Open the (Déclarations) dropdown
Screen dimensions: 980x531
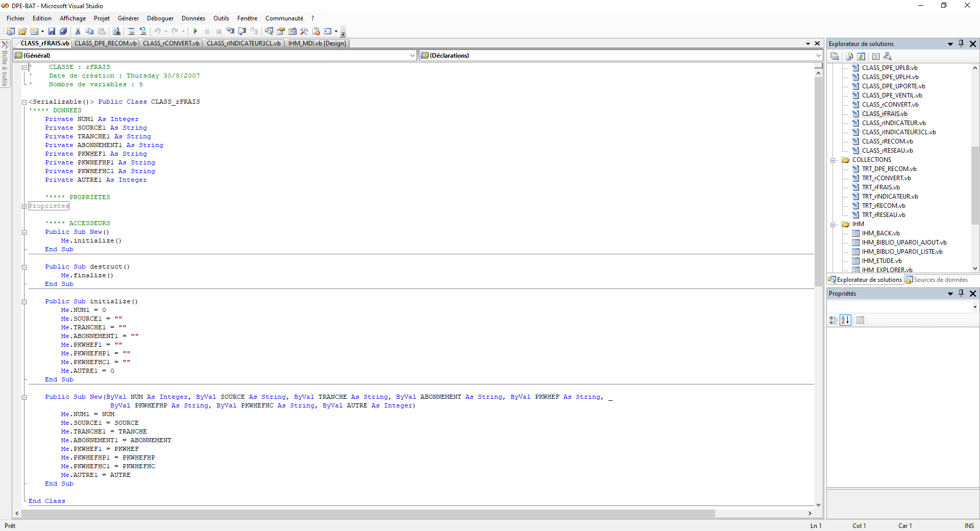pyautogui.click(x=818, y=56)
